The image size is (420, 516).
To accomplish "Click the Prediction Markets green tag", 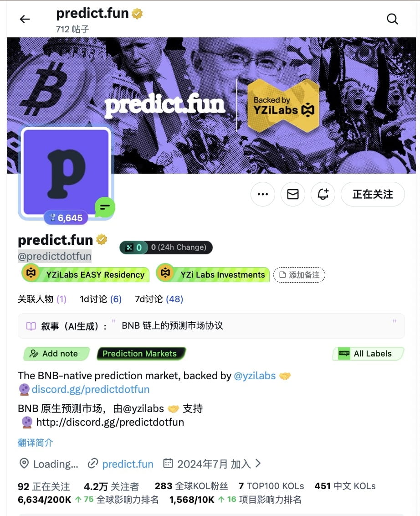I will (141, 353).
